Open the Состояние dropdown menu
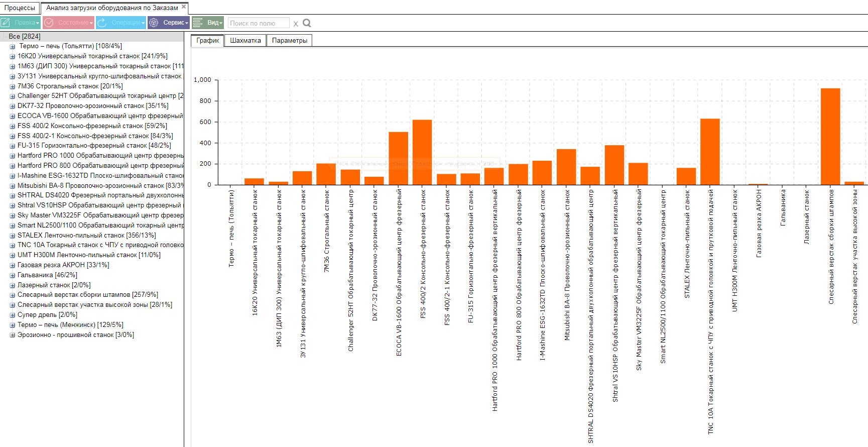868x447 pixels. (x=68, y=23)
